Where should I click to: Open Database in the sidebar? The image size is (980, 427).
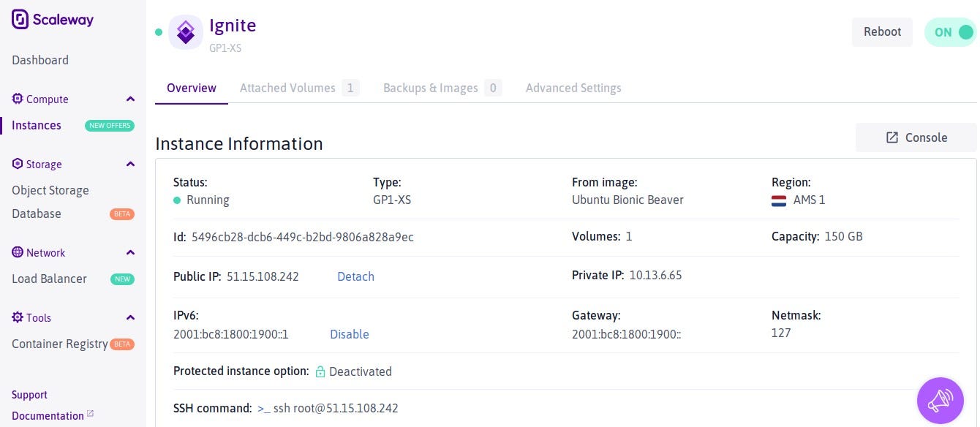tap(37, 213)
